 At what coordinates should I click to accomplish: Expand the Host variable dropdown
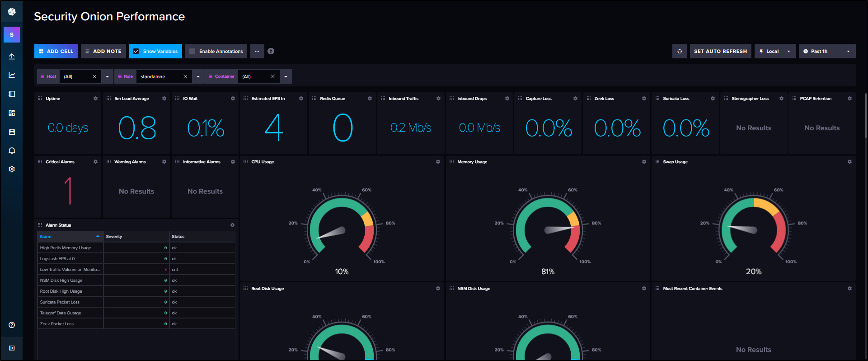107,77
